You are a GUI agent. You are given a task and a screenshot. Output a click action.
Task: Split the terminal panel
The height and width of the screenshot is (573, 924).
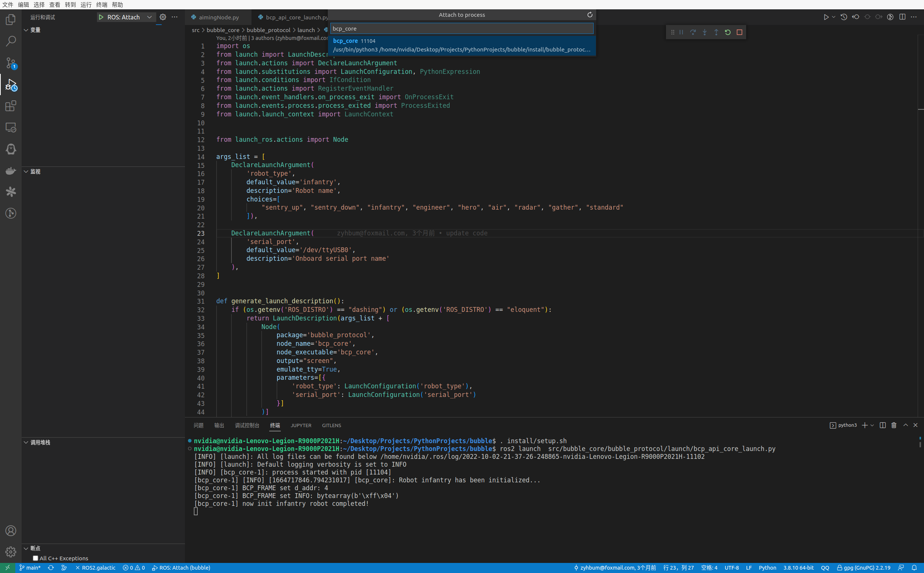click(882, 425)
